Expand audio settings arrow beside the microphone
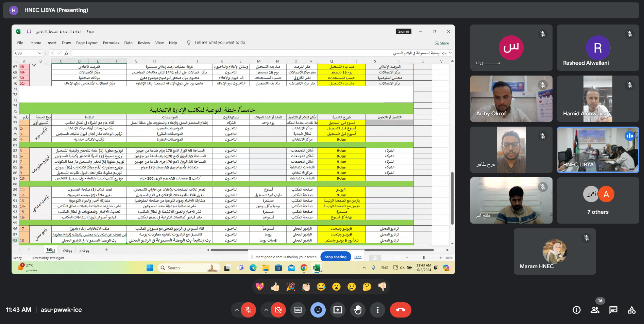Image resolution: width=644 pixels, height=324 pixels. coord(236,310)
